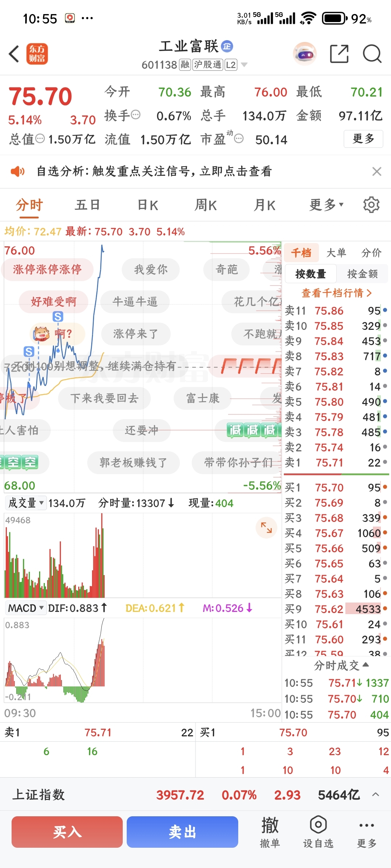This screenshot has width=391, height=868.
Task: Switch to 五日 chart tab
Action: click(88, 205)
